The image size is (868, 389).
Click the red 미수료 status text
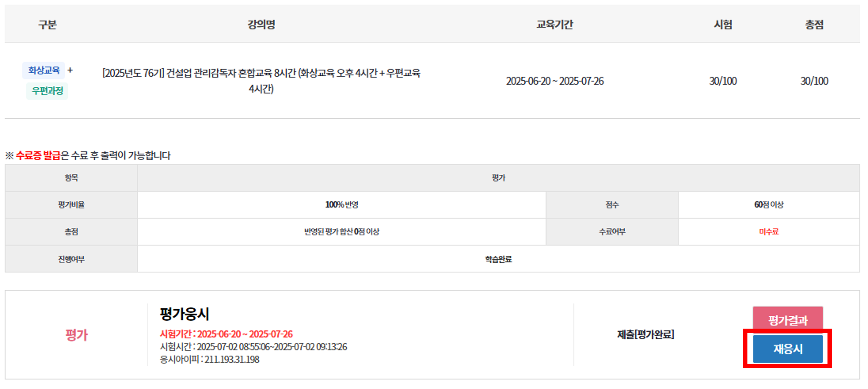[x=768, y=232]
